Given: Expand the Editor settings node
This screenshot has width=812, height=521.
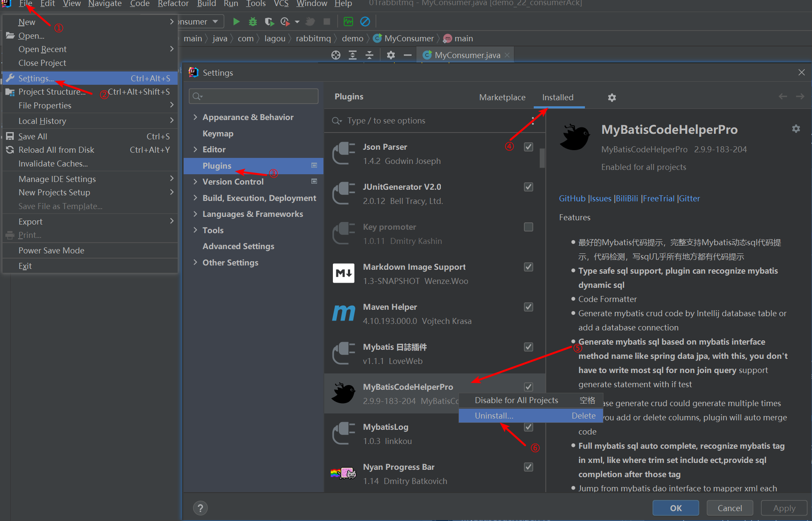Looking at the screenshot, I should click(x=195, y=149).
